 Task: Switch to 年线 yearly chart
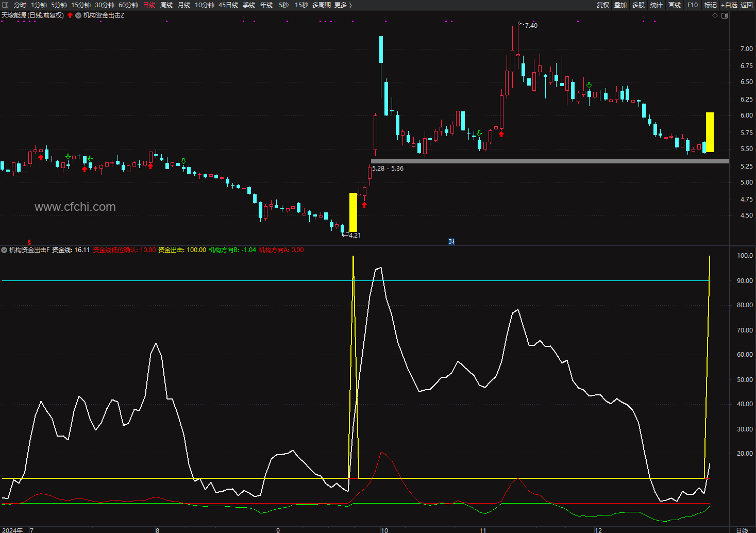coord(266,5)
